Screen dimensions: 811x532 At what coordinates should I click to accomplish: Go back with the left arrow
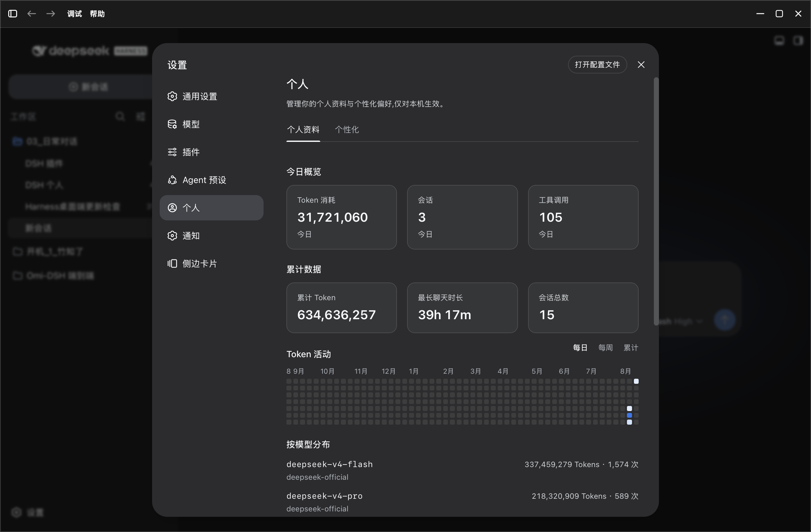click(32, 14)
